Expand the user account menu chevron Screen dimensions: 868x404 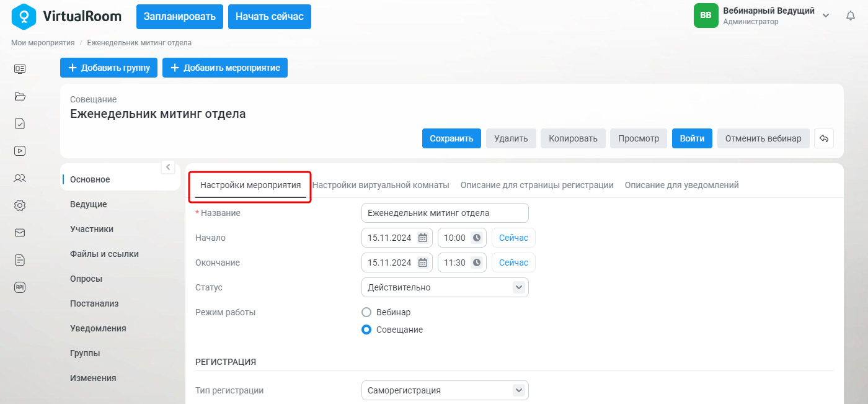pyautogui.click(x=826, y=16)
